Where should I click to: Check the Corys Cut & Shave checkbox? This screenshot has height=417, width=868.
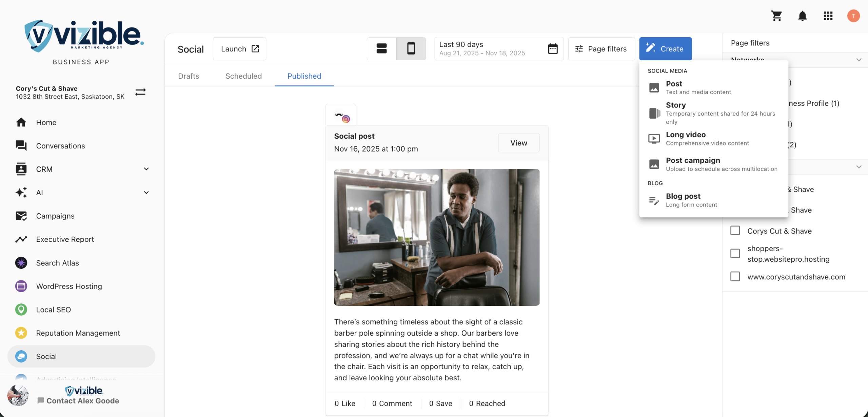coord(735,231)
